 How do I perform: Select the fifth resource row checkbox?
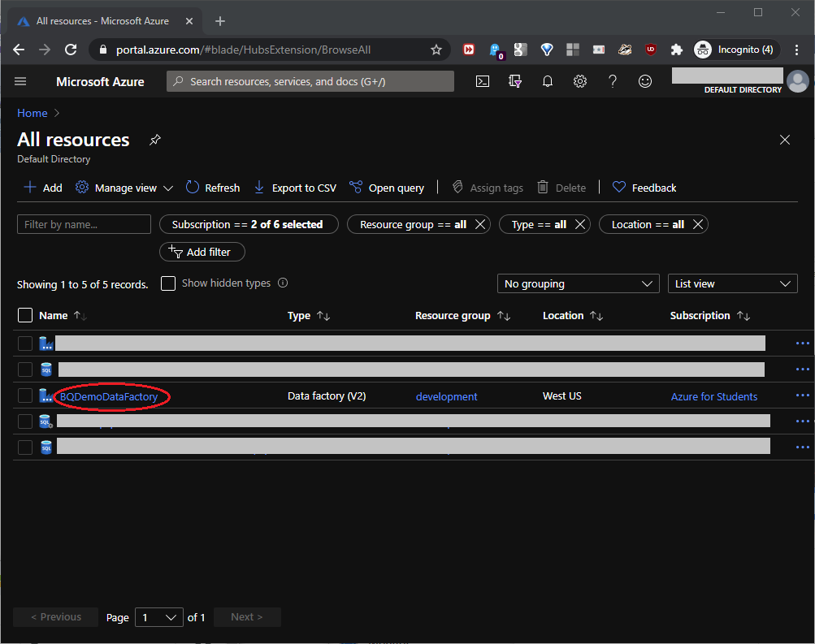point(25,447)
